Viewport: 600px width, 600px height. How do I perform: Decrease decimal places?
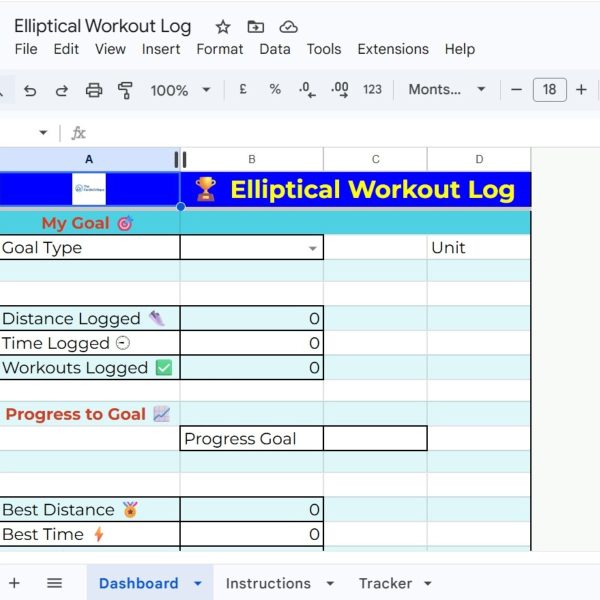click(x=307, y=90)
